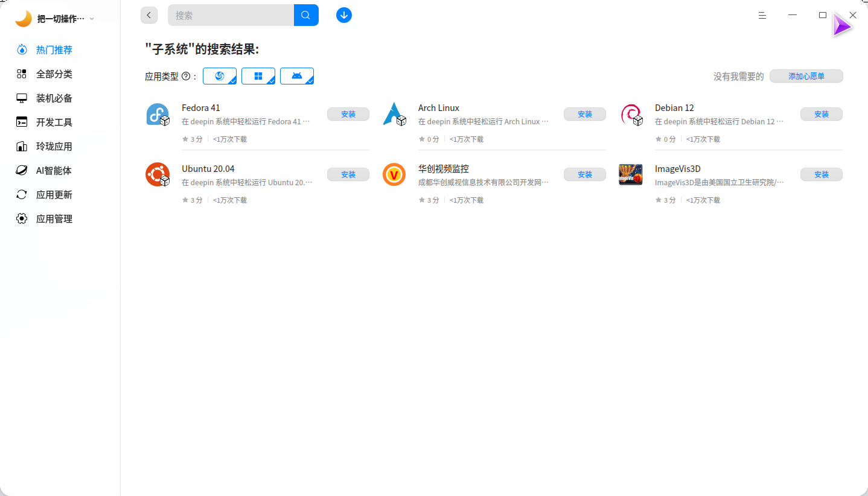
Task: Click the Debian 12 download count
Action: pos(703,139)
